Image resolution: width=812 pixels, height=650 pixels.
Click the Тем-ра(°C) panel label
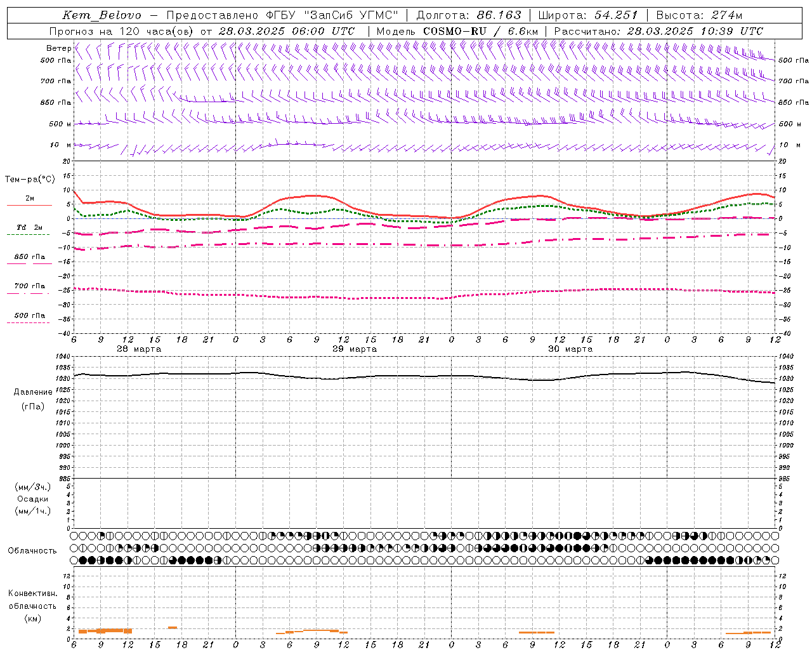point(30,180)
